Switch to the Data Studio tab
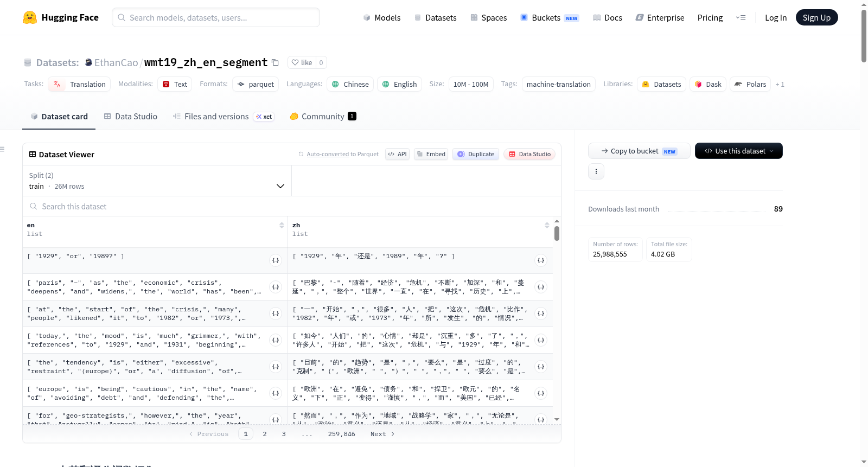The image size is (868, 467). [131, 117]
